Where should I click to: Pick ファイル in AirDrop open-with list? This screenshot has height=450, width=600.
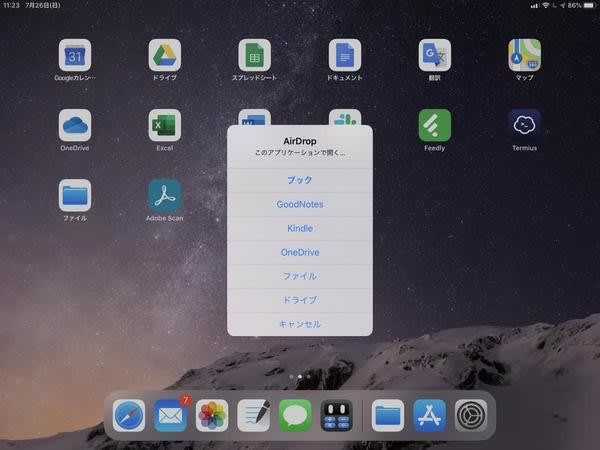(x=300, y=276)
